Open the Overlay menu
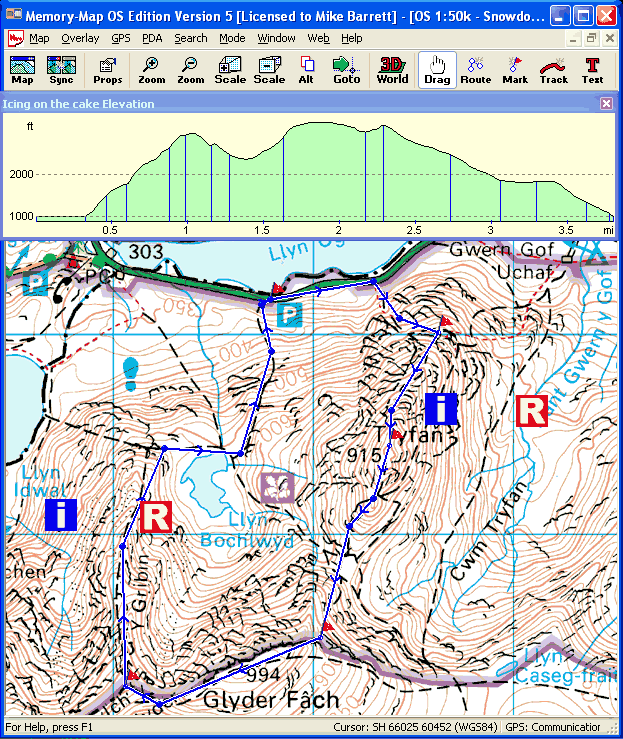Viewport: 623px width, 739px height. [80, 38]
